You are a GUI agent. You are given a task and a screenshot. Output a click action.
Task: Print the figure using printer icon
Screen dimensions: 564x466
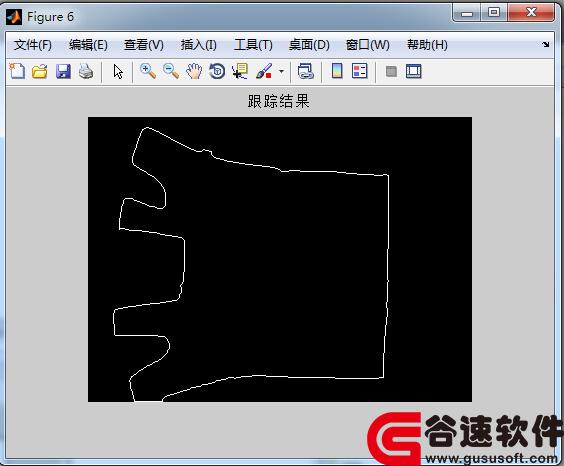pos(86,71)
